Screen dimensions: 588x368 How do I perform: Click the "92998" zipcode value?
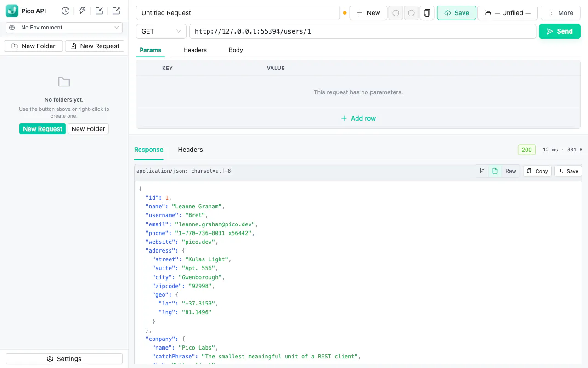200,286
